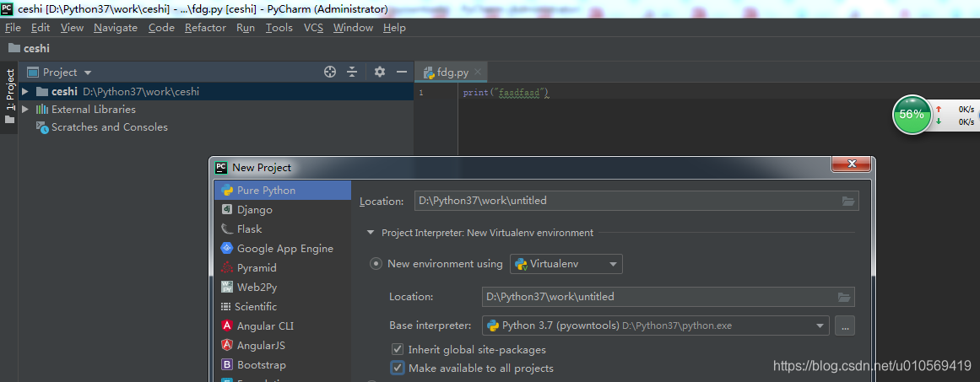
Task: Open the fdg.py editor tab
Action: (452, 73)
